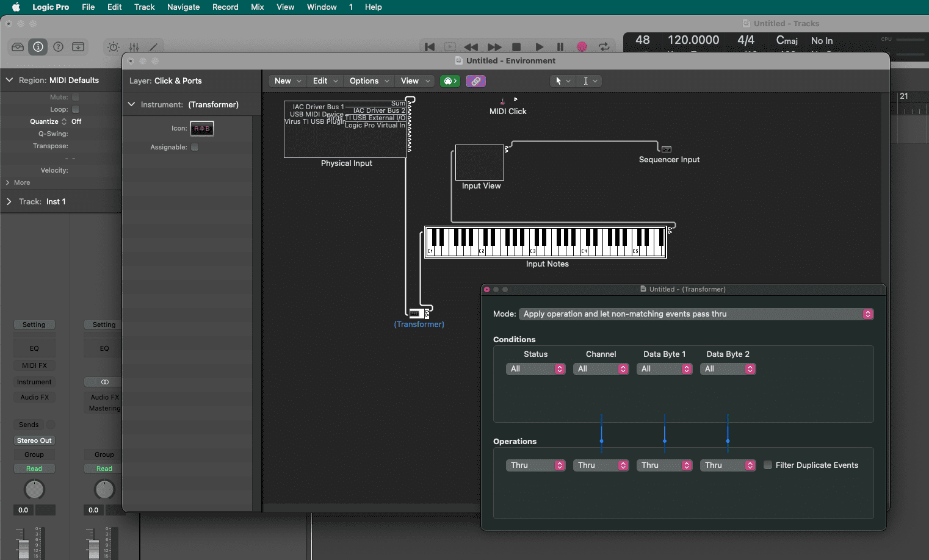
Task: Expand the Track Inst 1 section
Action: (x=9, y=201)
